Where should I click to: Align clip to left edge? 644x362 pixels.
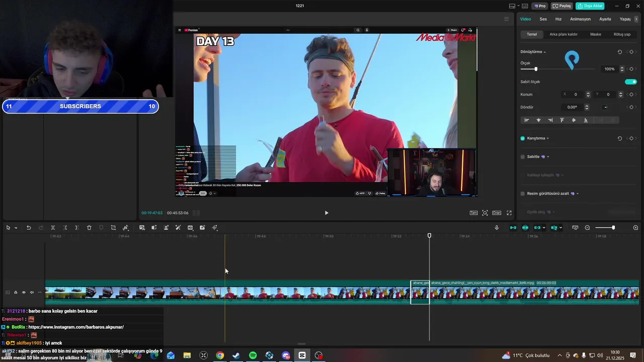[527, 120]
